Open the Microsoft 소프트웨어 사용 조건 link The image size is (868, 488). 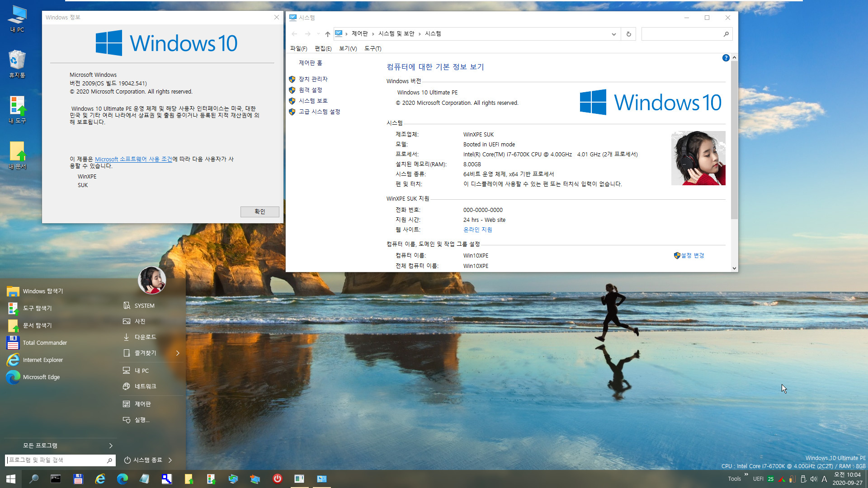coord(133,160)
